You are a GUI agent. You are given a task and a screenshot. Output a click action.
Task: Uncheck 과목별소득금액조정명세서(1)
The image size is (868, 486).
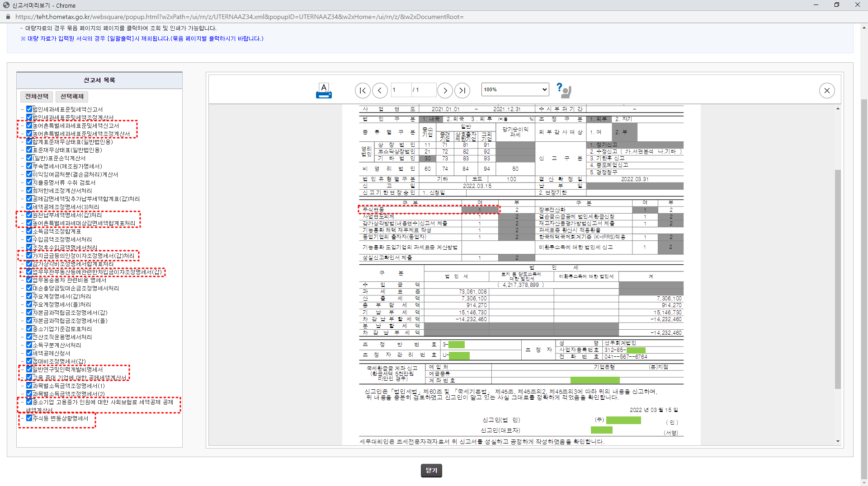[x=29, y=386]
